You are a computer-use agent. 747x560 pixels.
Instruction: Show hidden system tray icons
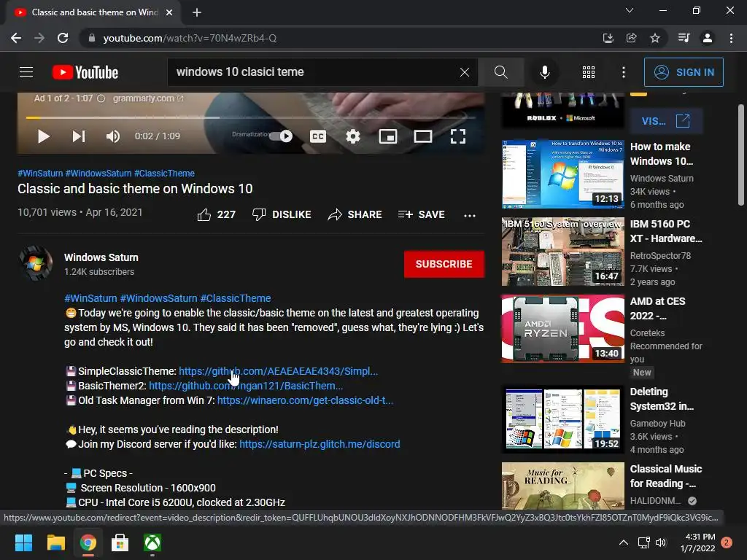[x=623, y=542]
